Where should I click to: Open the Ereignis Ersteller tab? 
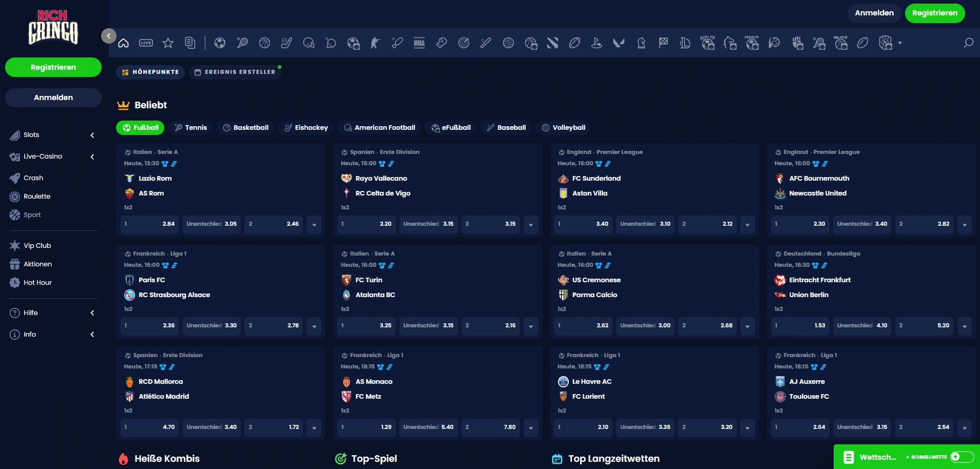235,72
